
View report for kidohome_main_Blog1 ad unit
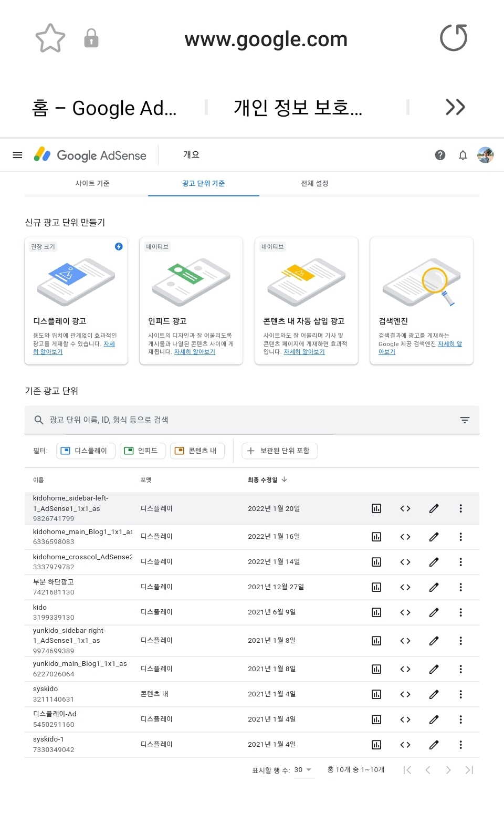tap(376, 537)
